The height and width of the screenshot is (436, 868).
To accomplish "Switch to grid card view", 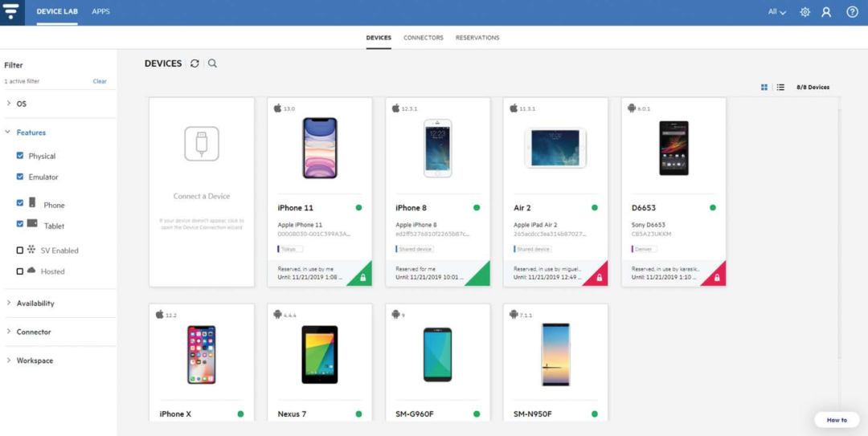I will [x=764, y=88].
